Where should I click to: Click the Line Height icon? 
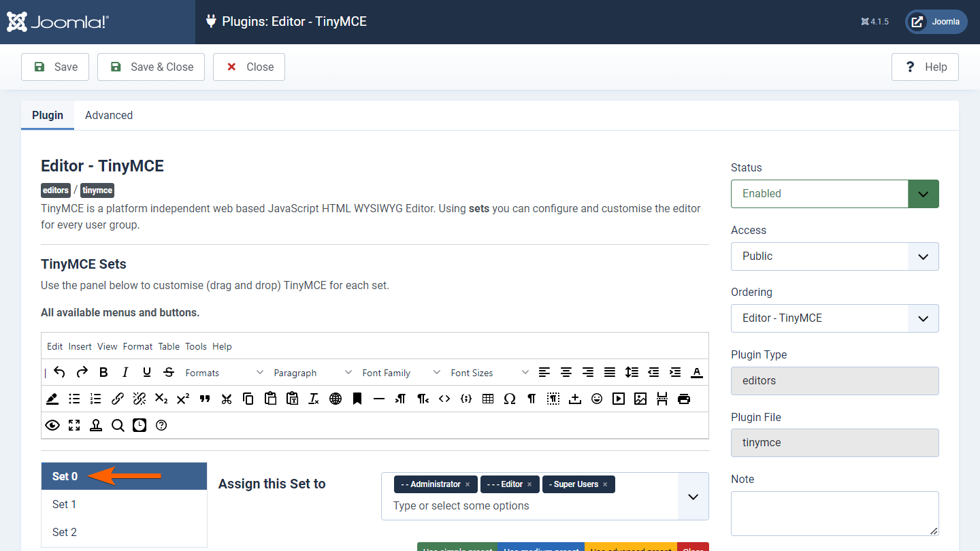pos(632,372)
